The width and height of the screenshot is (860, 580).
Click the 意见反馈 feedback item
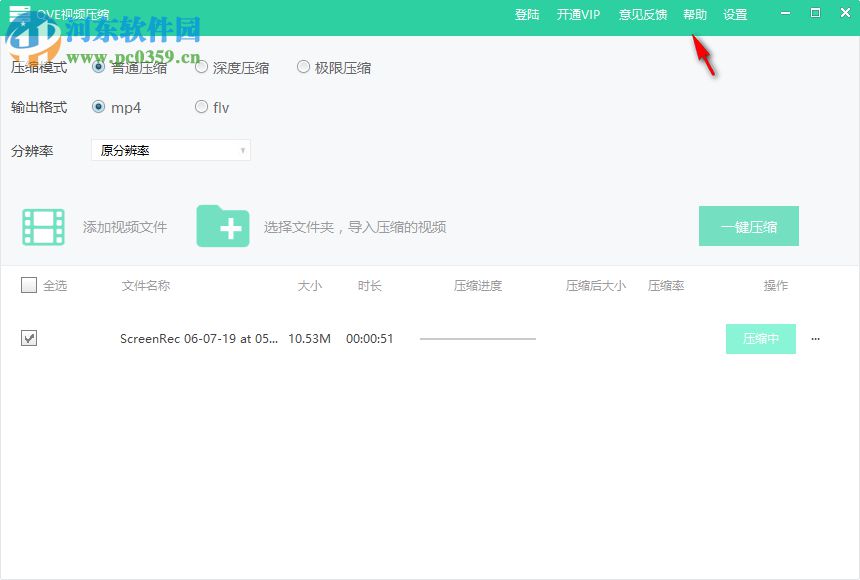643,15
